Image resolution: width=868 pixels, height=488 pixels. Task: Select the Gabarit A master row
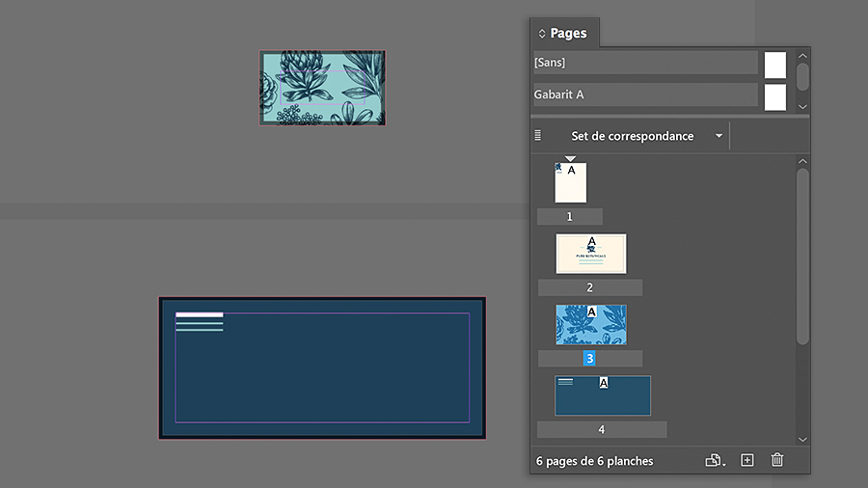pyautogui.click(x=645, y=95)
